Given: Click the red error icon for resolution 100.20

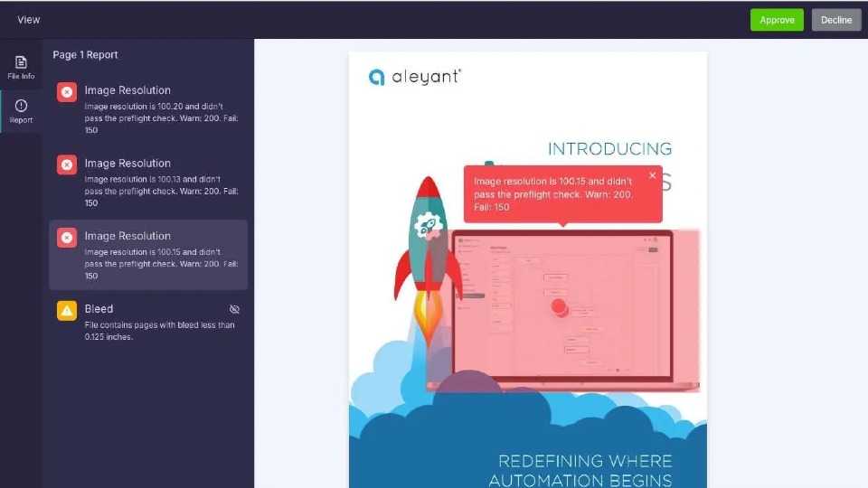Looking at the screenshot, I should click(67, 91).
